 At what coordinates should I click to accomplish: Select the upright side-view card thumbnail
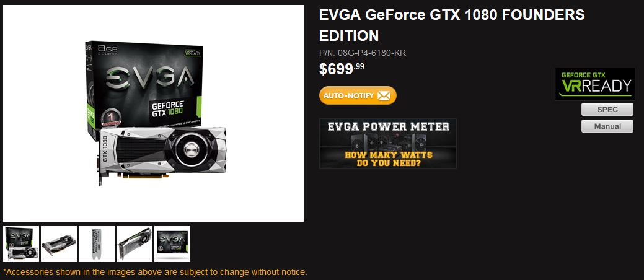pos(135,244)
